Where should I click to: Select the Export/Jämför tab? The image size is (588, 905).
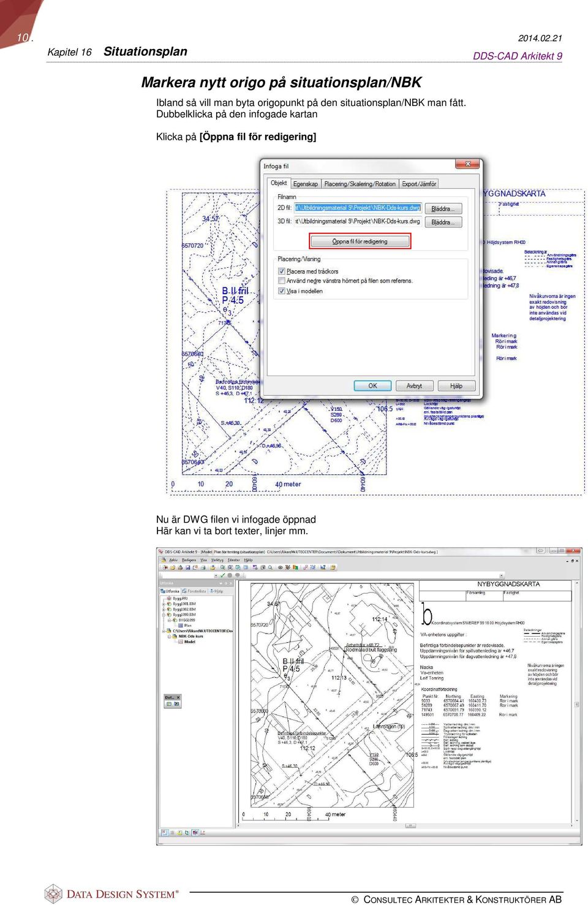click(419, 184)
